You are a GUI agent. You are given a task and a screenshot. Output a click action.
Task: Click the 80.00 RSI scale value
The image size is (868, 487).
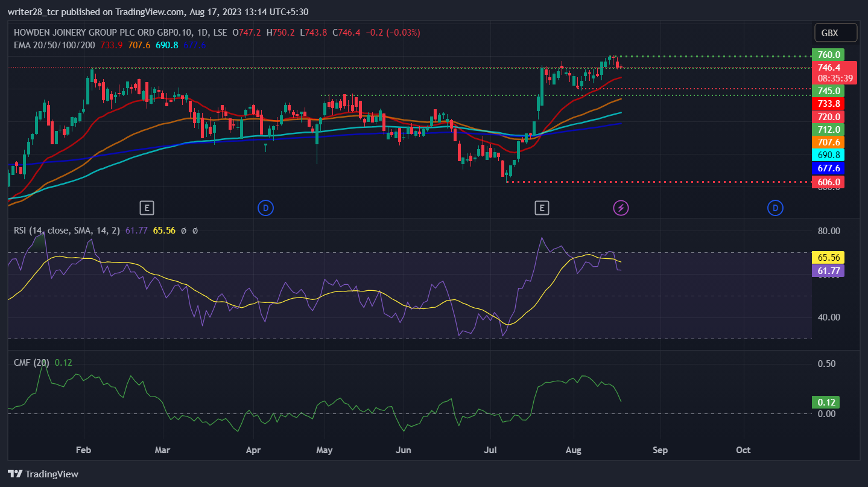tap(828, 231)
